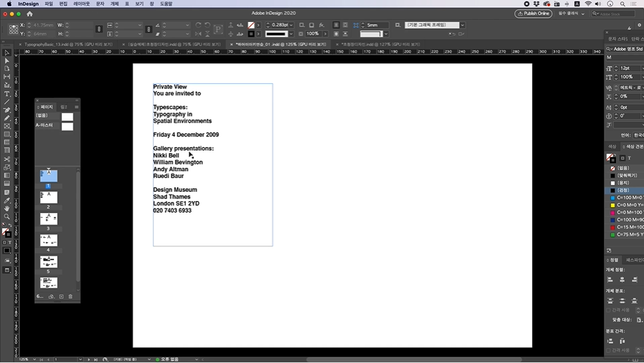Select the Type tool

[x=7, y=94]
